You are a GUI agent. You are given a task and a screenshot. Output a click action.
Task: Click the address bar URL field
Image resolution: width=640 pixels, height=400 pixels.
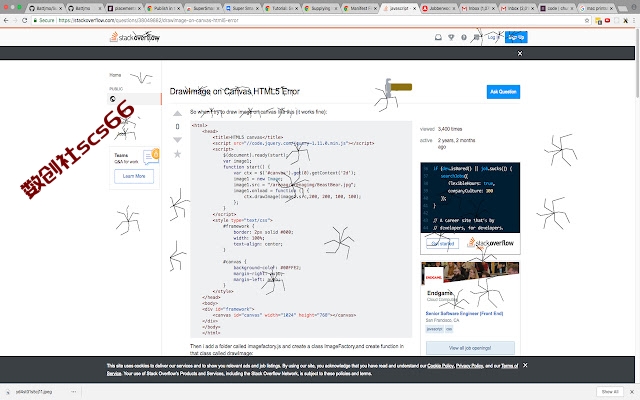point(310,20)
